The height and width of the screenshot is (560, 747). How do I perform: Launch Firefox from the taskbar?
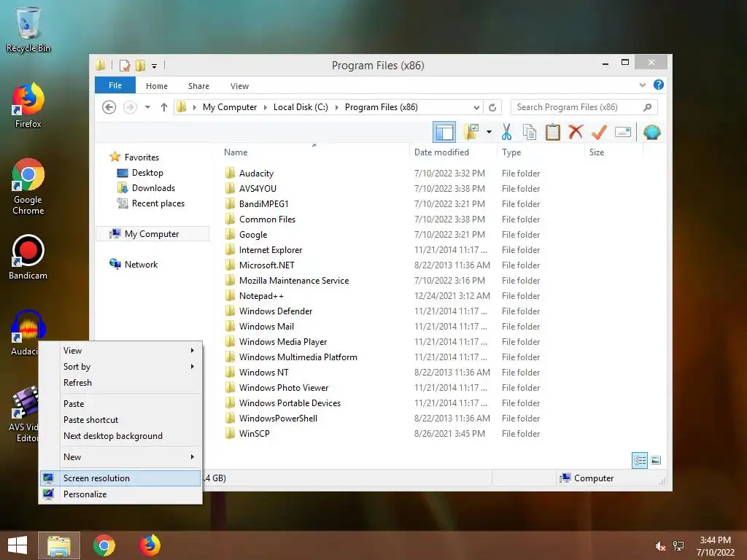tap(150, 545)
